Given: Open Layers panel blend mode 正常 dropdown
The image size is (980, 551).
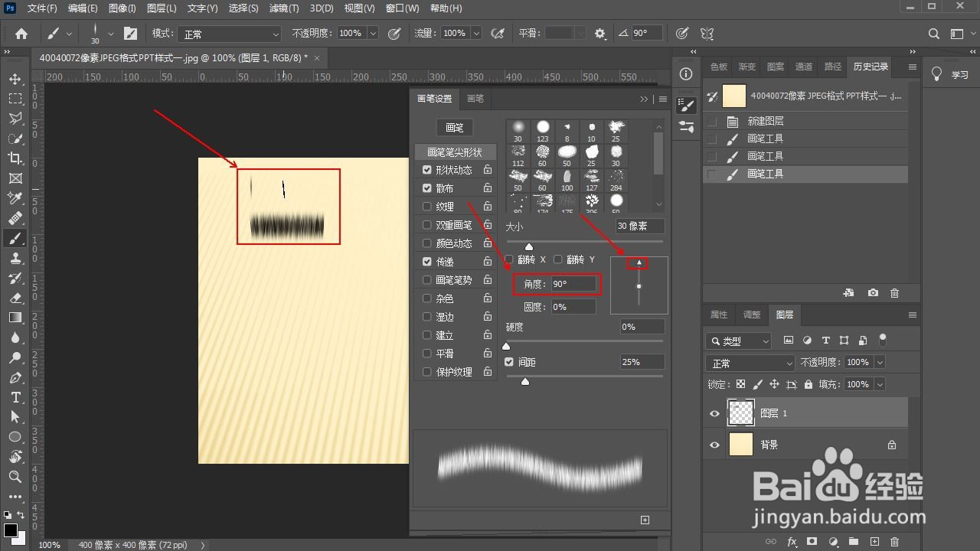Looking at the screenshot, I should tap(752, 363).
